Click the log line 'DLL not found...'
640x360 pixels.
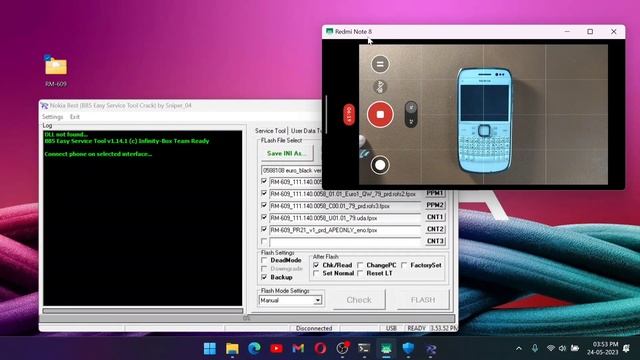tap(66, 134)
